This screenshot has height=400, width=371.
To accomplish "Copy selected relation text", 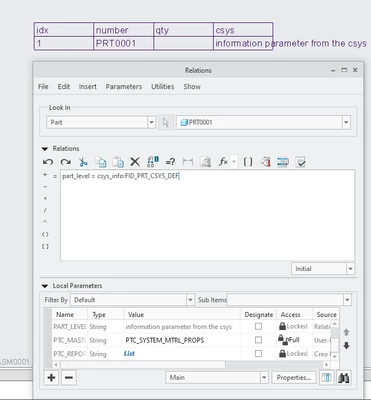I will pos(100,162).
